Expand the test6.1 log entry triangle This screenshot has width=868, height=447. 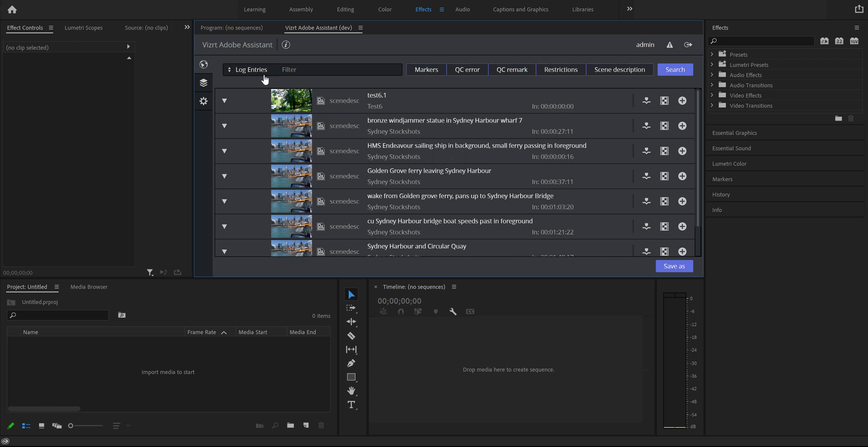point(225,100)
